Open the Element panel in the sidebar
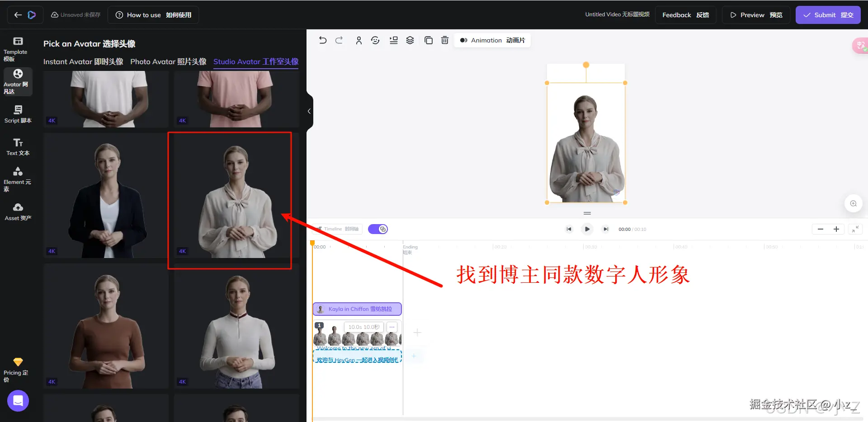The image size is (868, 422). coord(18,177)
